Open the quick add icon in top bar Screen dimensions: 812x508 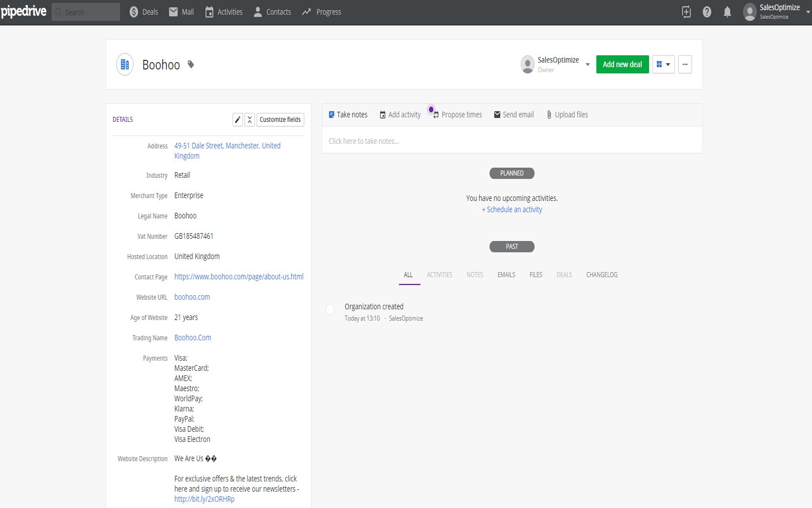point(686,12)
